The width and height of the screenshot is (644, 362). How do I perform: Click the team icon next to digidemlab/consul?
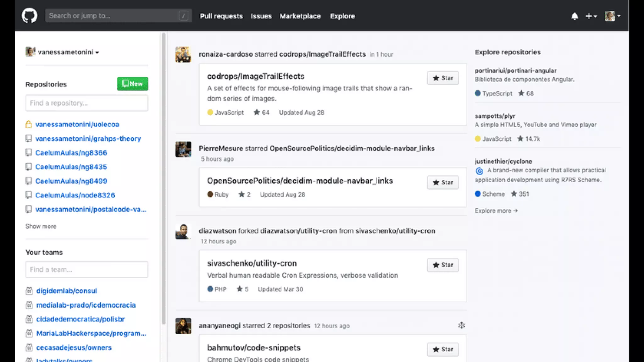pos(29,291)
